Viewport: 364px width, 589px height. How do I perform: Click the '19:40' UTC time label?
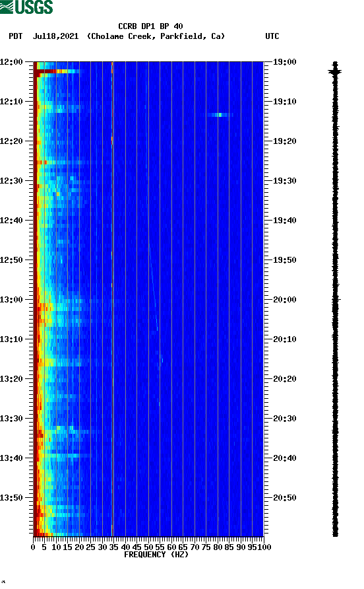284,221
